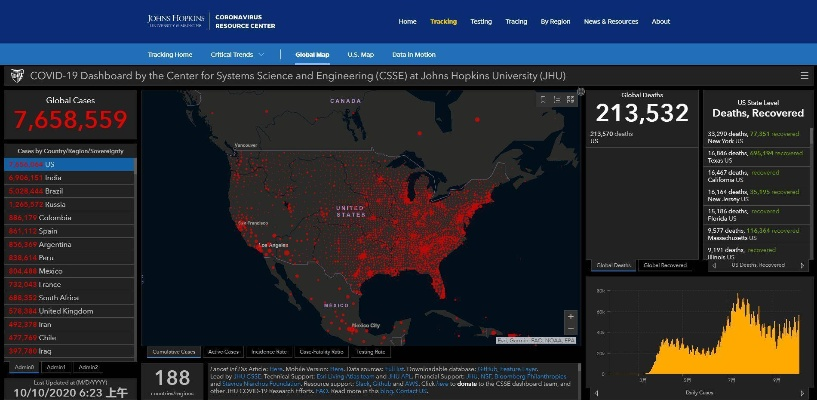Select the Admin2 tab

(x=88, y=368)
